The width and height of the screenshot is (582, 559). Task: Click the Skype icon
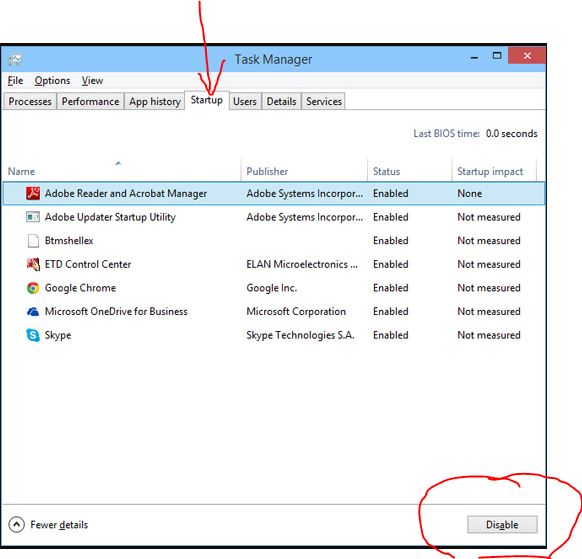point(33,335)
